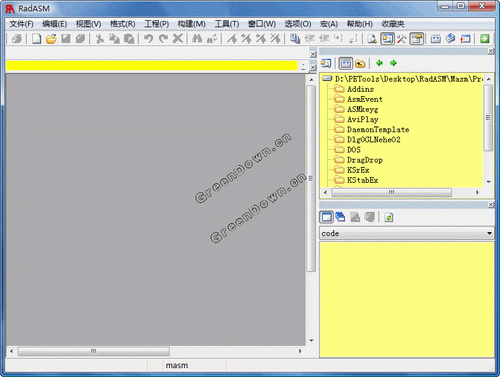Select the KStabEx folder
This screenshot has height=377, width=500.
363,180
